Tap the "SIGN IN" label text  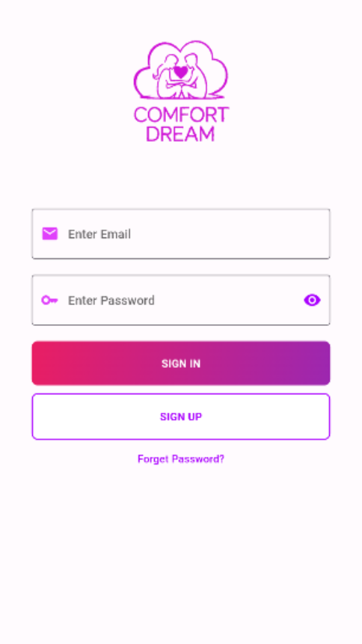tap(181, 364)
